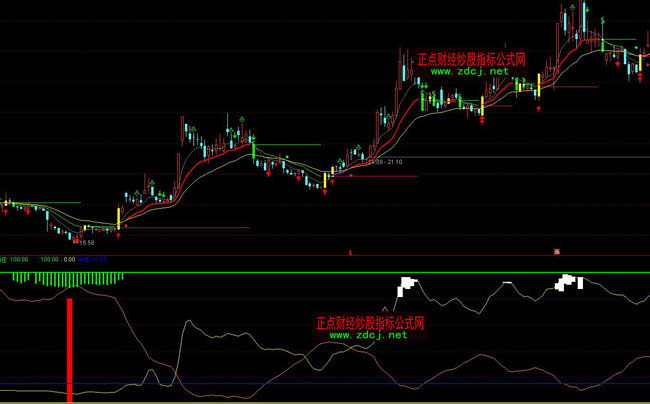Click the blue horizontal threshold line

[300, 383]
